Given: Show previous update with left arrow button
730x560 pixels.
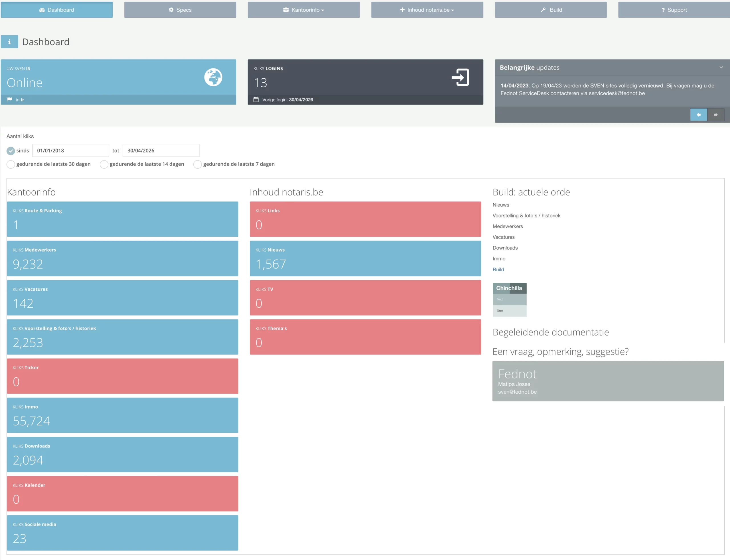Looking at the screenshot, I should pos(698,115).
